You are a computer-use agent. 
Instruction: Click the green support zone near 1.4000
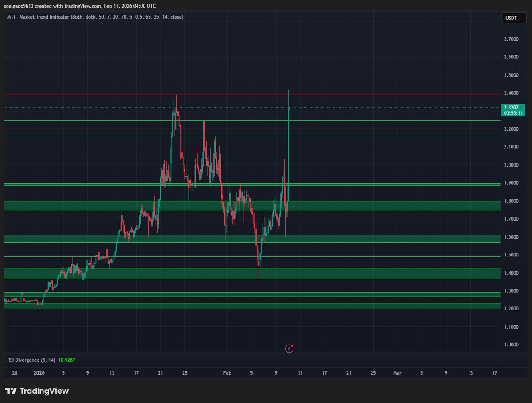pos(252,274)
